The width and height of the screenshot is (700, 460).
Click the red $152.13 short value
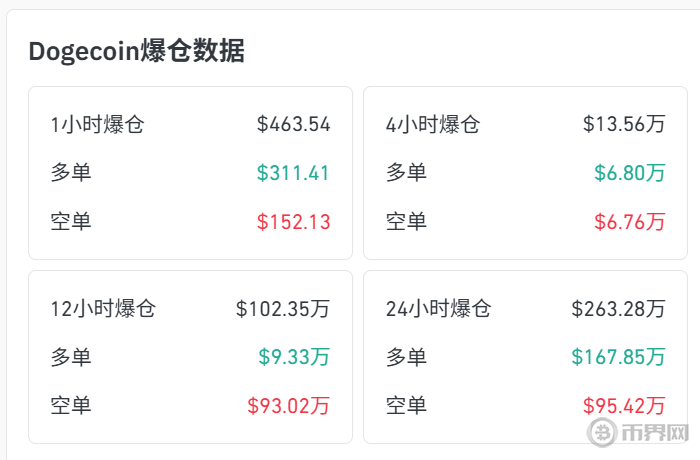293,222
